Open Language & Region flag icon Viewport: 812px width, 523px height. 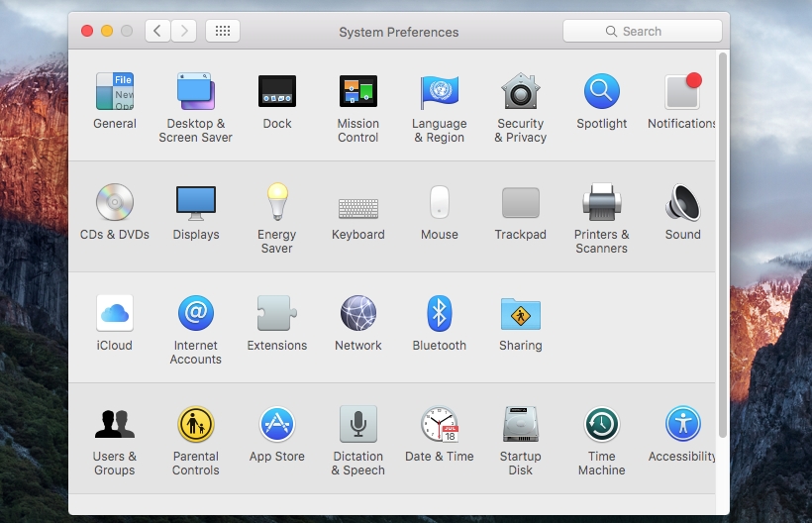point(439,91)
